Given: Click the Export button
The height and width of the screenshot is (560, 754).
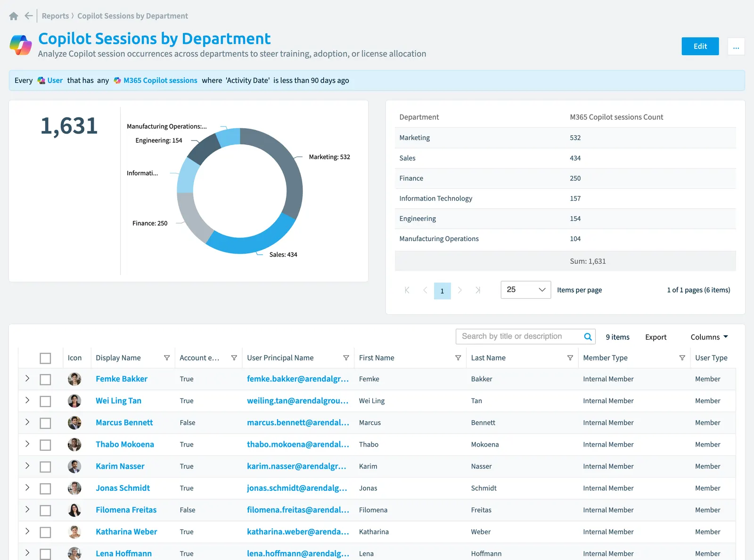Looking at the screenshot, I should pyautogui.click(x=656, y=337).
